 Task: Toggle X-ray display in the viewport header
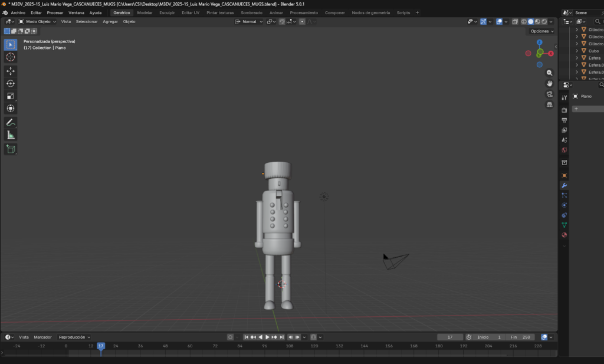[515, 22]
